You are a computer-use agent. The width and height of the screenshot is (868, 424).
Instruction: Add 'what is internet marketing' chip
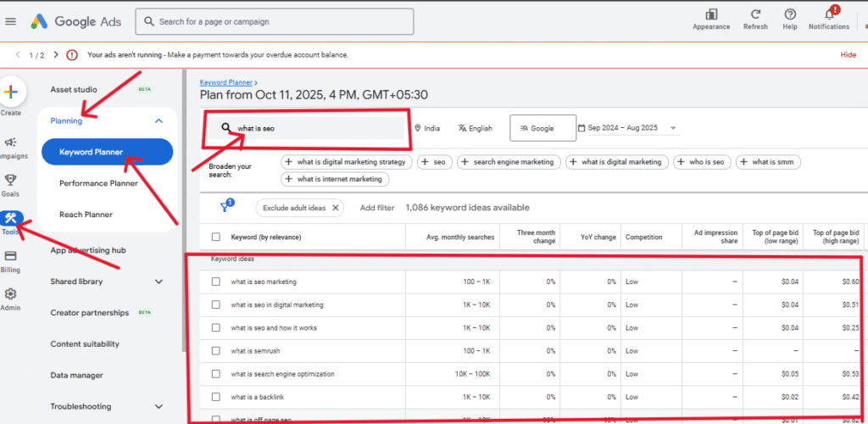335,179
